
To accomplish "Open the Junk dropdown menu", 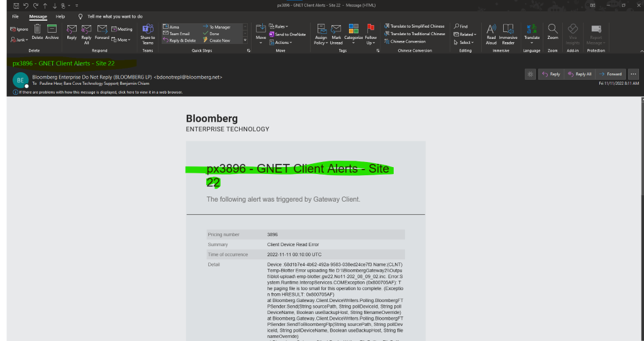I will pyautogui.click(x=19, y=40).
